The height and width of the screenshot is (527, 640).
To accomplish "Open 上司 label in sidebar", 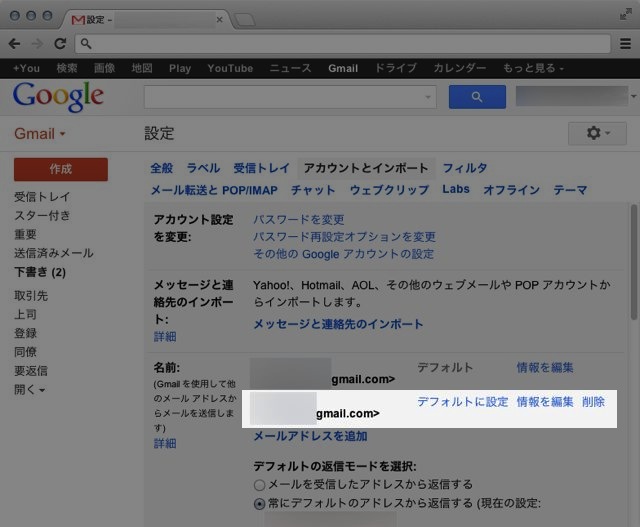I will (x=25, y=314).
